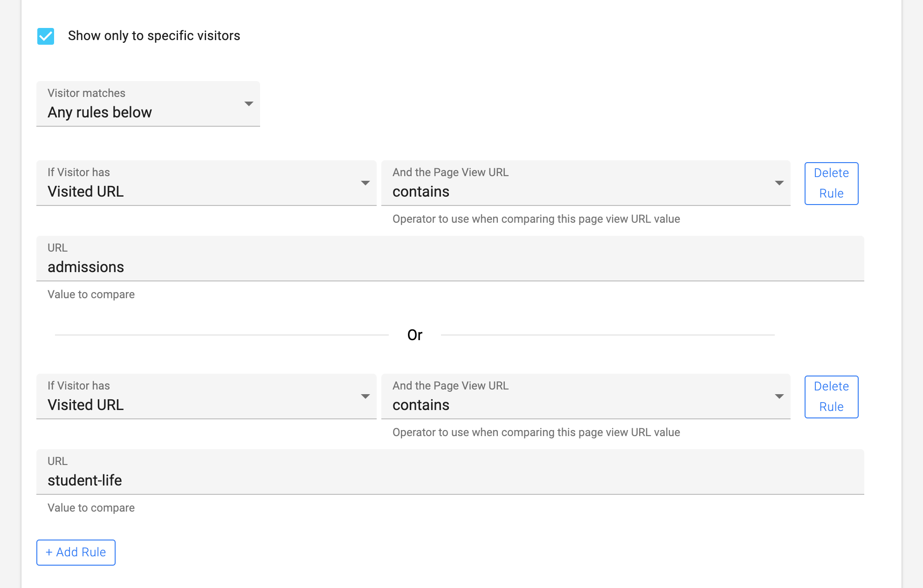Click the "Show only to specific visitors" label text
The width and height of the screenshot is (923, 588).
point(154,36)
